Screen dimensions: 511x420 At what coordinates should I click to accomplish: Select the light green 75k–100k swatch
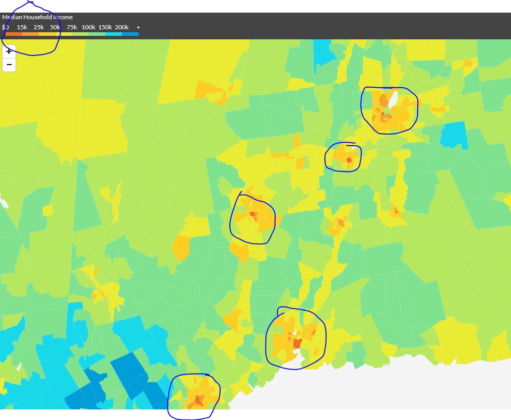(x=80, y=34)
